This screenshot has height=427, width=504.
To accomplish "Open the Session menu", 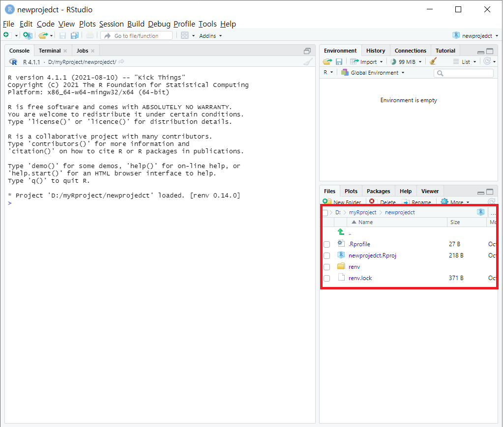I will click(111, 24).
